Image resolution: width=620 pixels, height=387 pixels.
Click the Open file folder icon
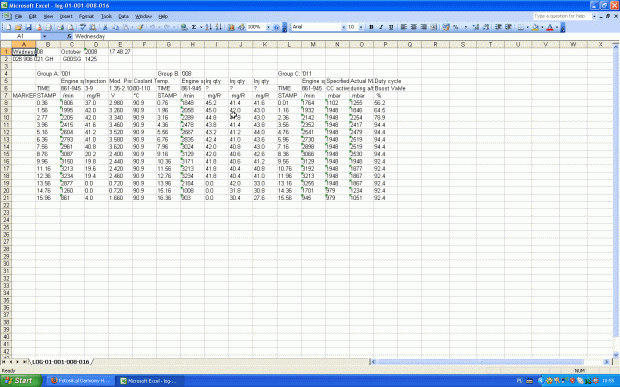[18, 27]
